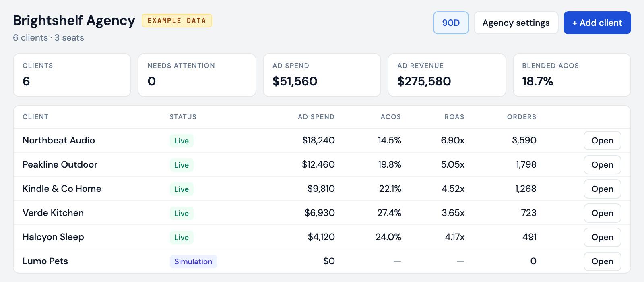Click the 1,268 orders value
This screenshot has height=282, width=644.
[526, 189]
